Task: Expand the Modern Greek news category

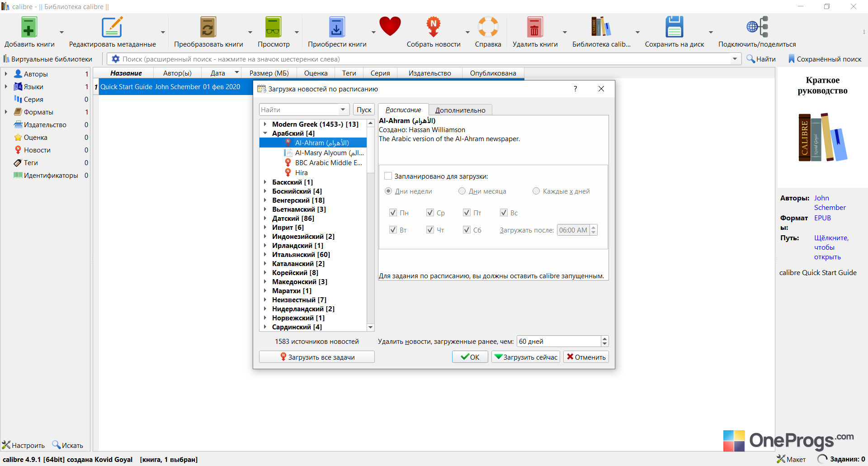Action: 265,124
